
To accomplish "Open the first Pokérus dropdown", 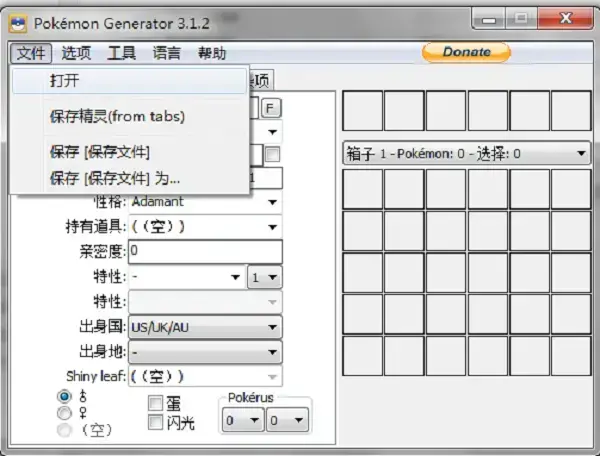I will pos(243,420).
